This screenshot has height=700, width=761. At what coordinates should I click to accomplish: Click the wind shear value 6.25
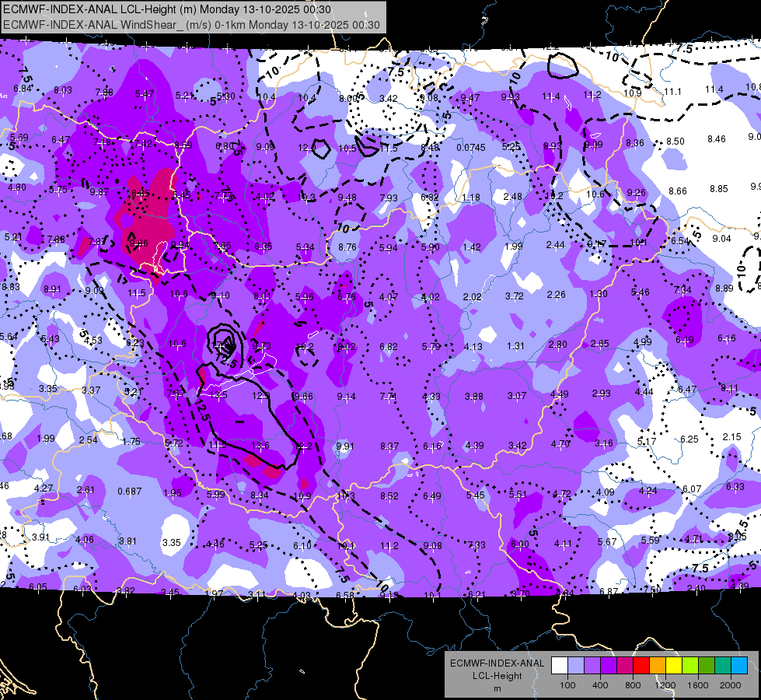tap(689, 439)
